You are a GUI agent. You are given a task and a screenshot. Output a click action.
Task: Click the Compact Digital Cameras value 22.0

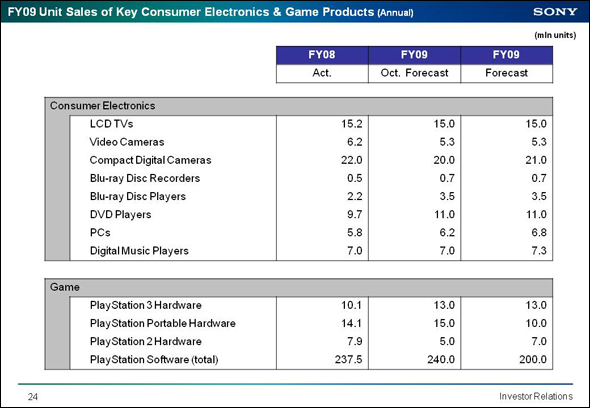point(352,160)
